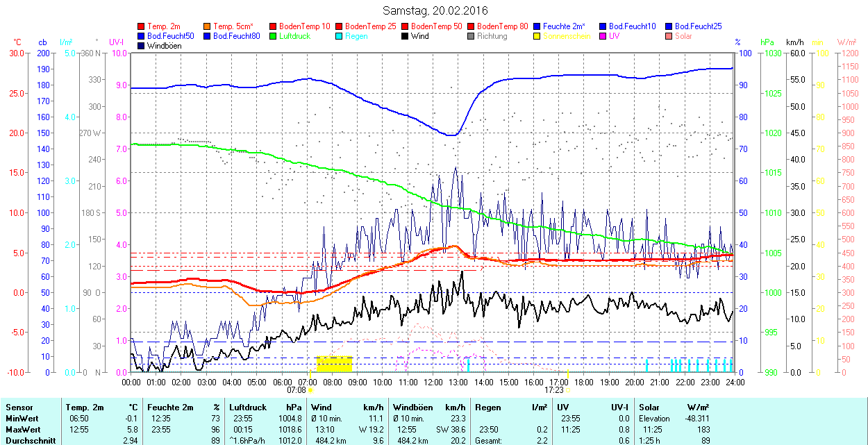Click the yellow Sonnenschein legend swatch
This screenshot has height=445, width=868.
point(537,36)
